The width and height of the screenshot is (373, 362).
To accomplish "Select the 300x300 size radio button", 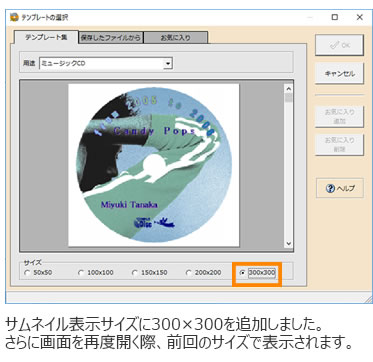I will click(243, 273).
